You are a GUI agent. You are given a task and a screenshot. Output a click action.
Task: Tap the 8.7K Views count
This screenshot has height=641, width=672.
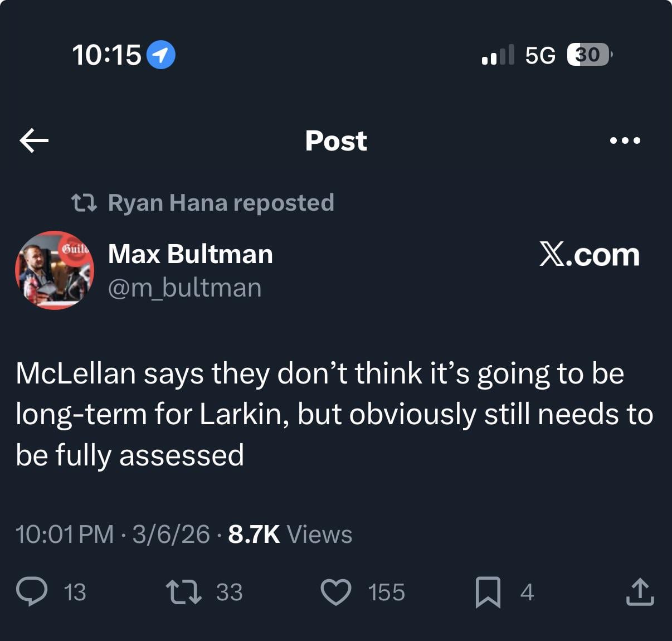290,534
